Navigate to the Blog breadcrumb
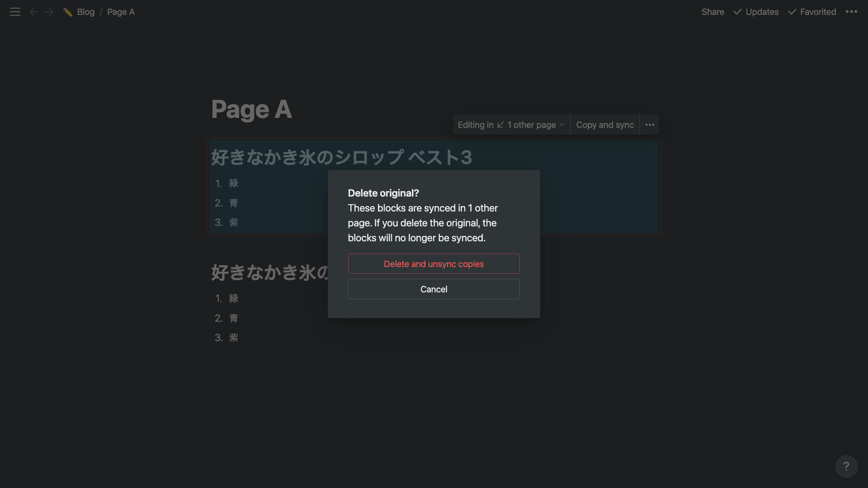Screen dimensions: 868x488 click(85, 12)
